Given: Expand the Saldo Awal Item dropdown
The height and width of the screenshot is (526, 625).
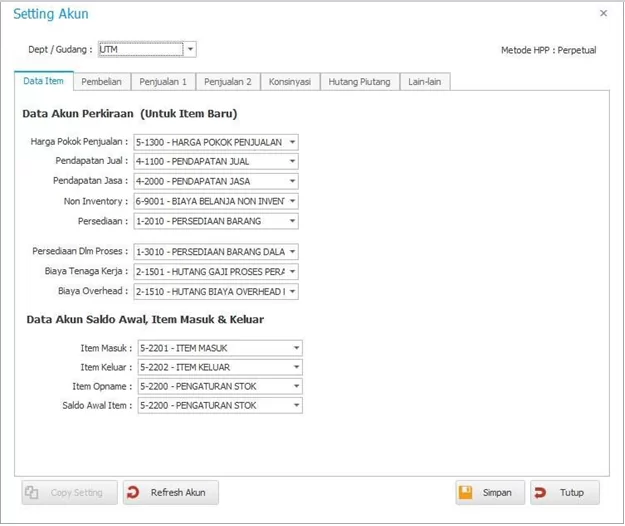Looking at the screenshot, I should click(296, 406).
